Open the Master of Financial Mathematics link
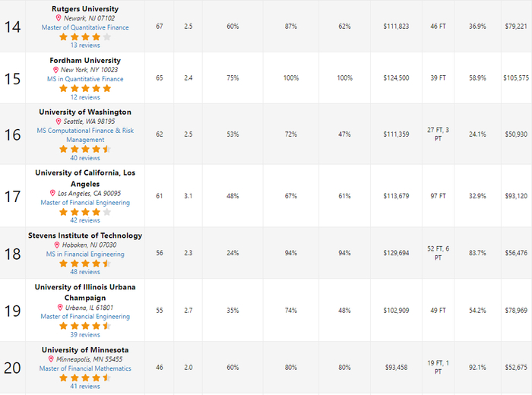Image resolution: width=532 pixels, height=395 pixels. [85, 368]
